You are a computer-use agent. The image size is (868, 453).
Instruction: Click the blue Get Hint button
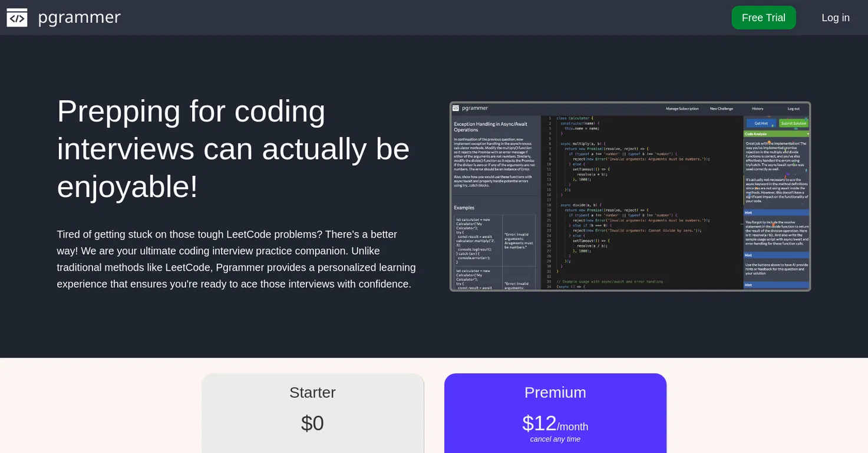point(761,123)
